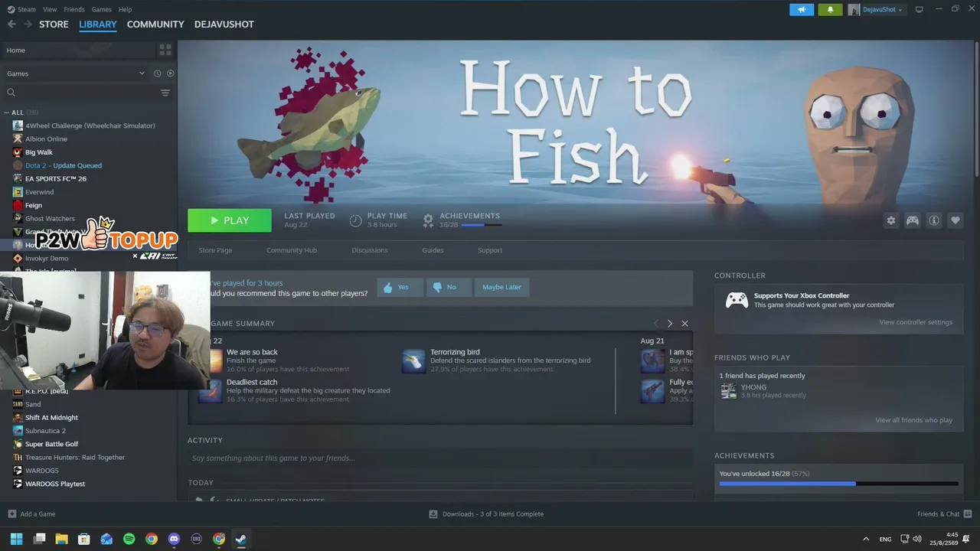Go to the STORE tab
This screenshot has height=551, width=980.
coord(54,24)
